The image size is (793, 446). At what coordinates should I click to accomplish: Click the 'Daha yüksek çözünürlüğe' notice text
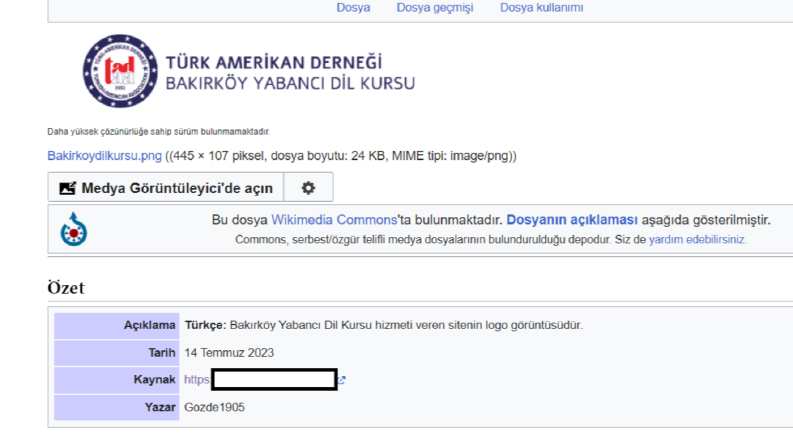[159, 131]
